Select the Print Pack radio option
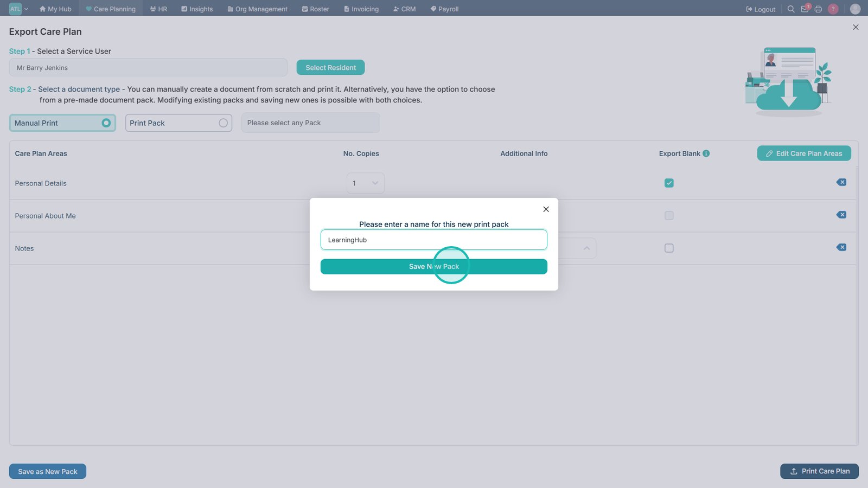 click(178, 123)
